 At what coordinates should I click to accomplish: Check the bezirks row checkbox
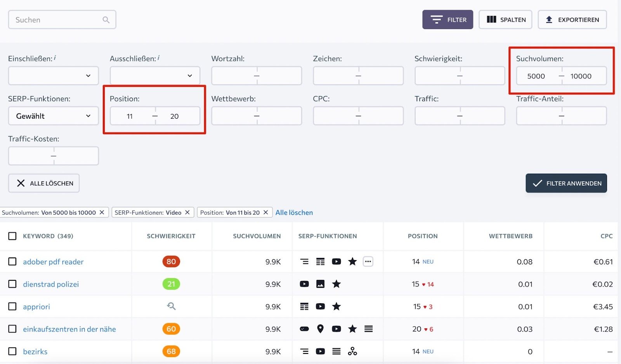[12, 351]
